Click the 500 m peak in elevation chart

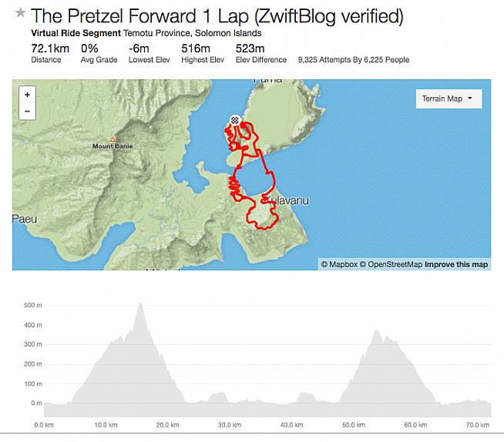click(x=140, y=304)
